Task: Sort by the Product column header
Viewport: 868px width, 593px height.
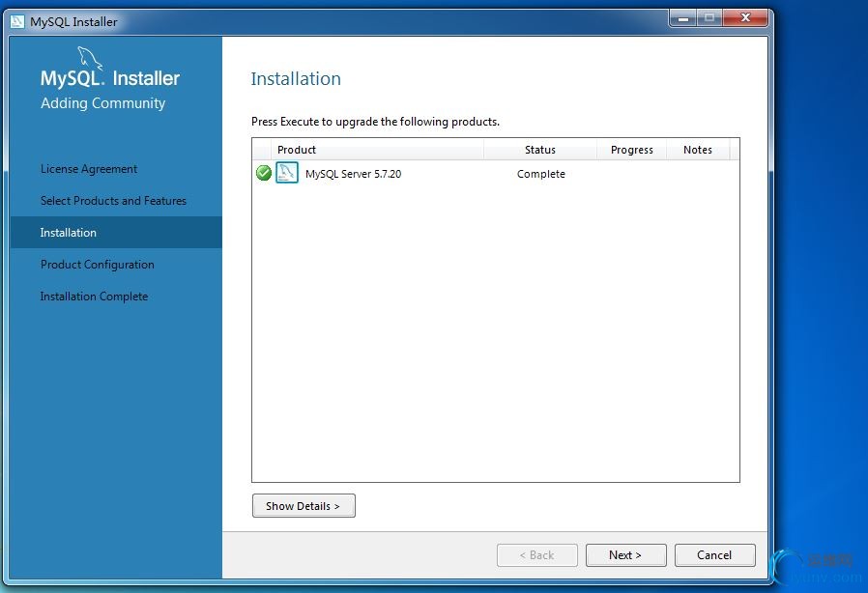Action: (377, 150)
